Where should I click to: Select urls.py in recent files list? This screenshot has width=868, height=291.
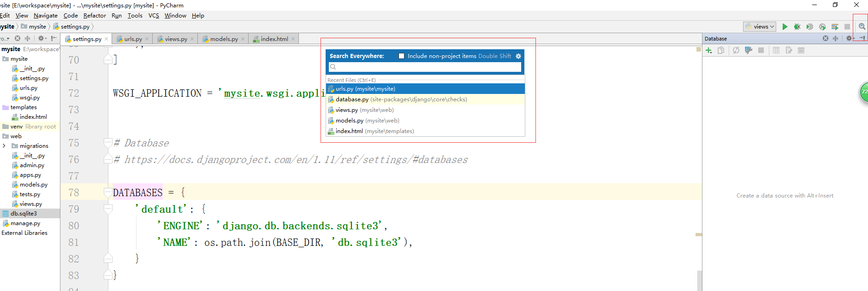pyautogui.click(x=425, y=89)
